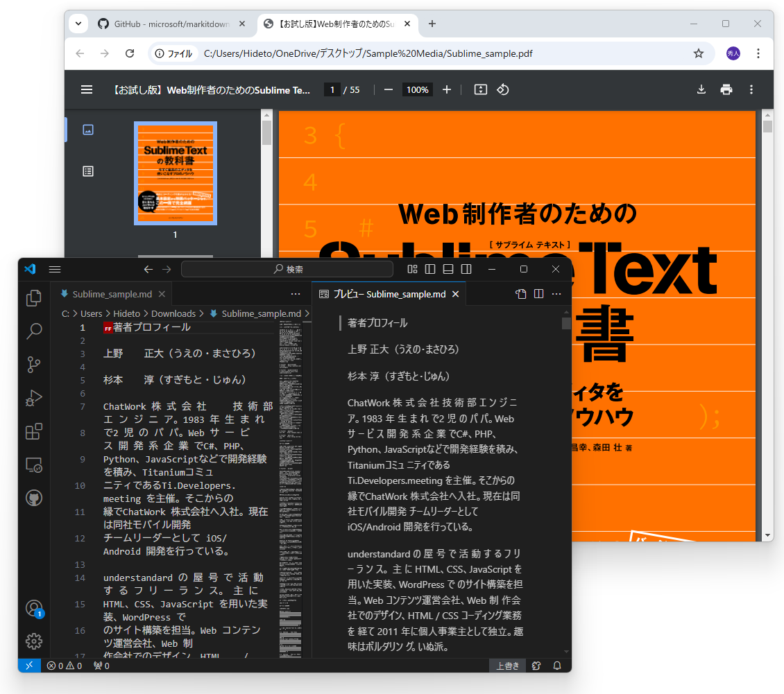This screenshot has height=694, width=784.
Task: Open the Source Control view
Action: pyautogui.click(x=33, y=365)
